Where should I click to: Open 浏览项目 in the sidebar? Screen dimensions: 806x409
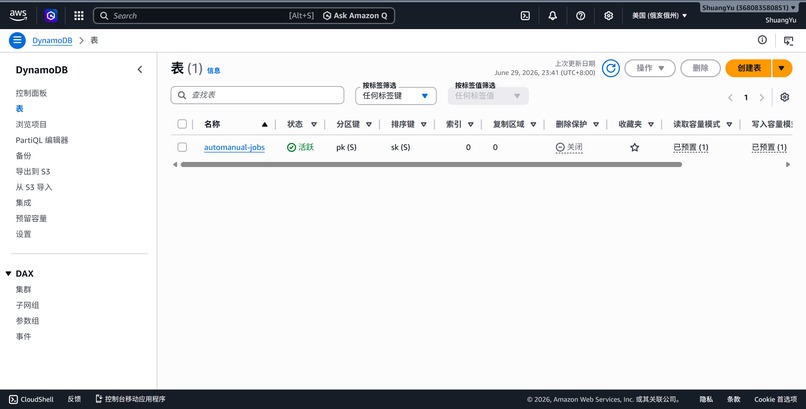click(31, 124)
